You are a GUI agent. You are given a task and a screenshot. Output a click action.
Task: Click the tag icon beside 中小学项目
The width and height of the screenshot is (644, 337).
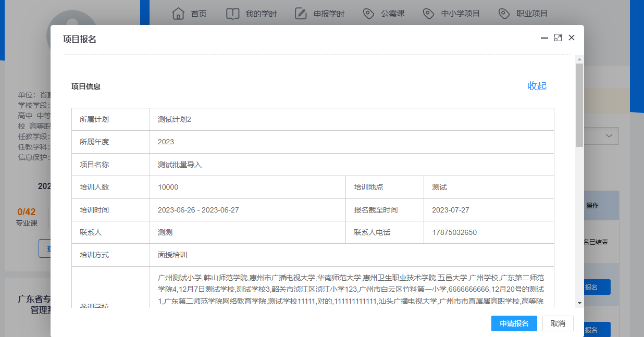click(x=428, y=14)
